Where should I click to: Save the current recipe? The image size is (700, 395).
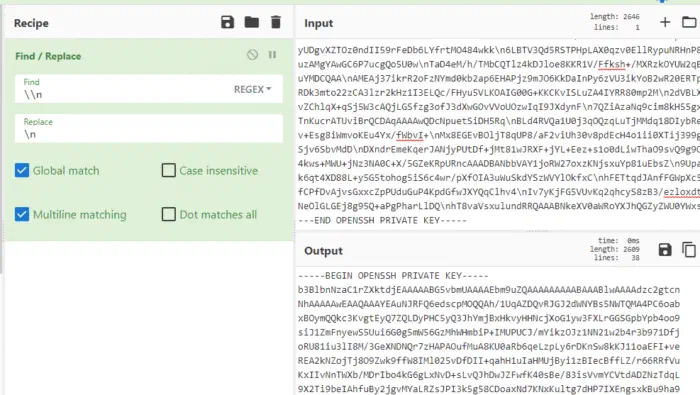[x=227, y=22]
